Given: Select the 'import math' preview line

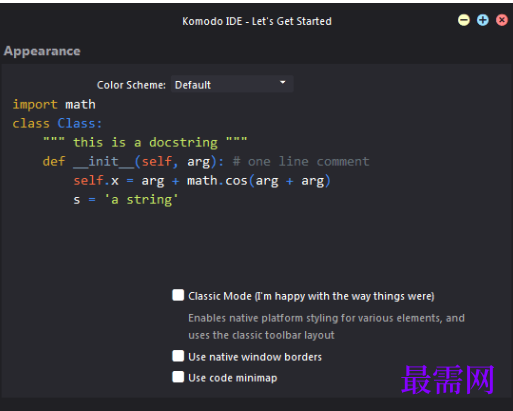Looking at the screenshot, I should point(54,105).
